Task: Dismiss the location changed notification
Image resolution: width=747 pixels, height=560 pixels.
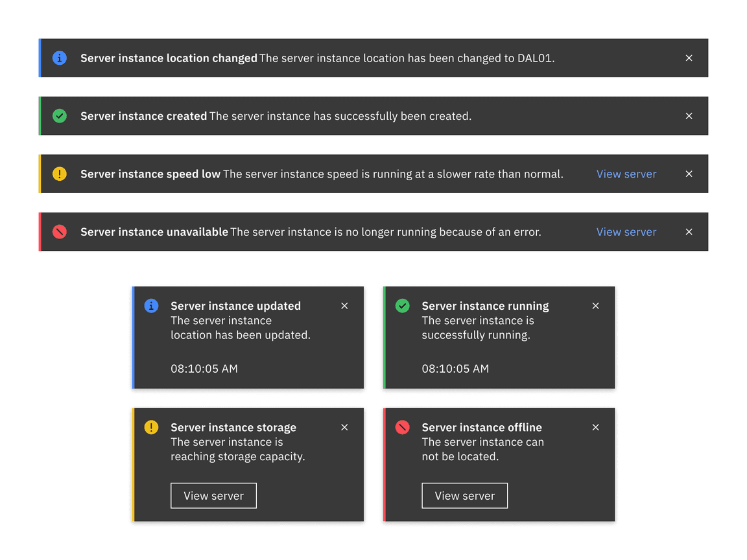Action: click(689, 58)
